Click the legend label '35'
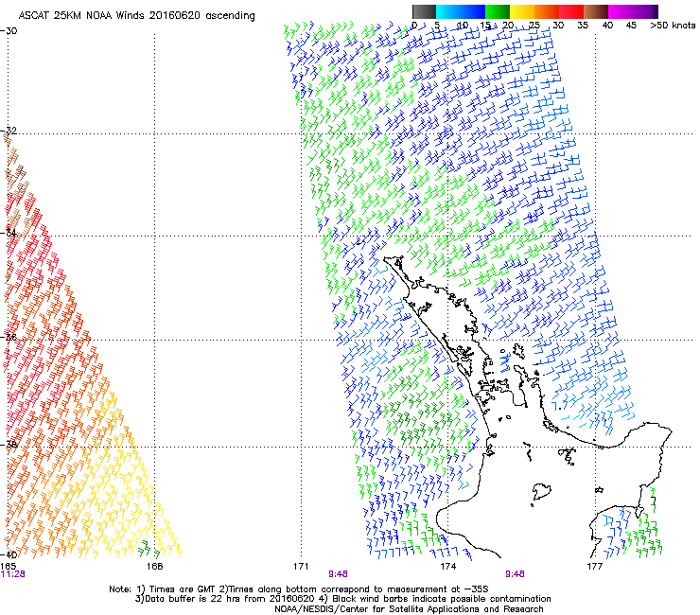700x615 pixels. [583, 26]
